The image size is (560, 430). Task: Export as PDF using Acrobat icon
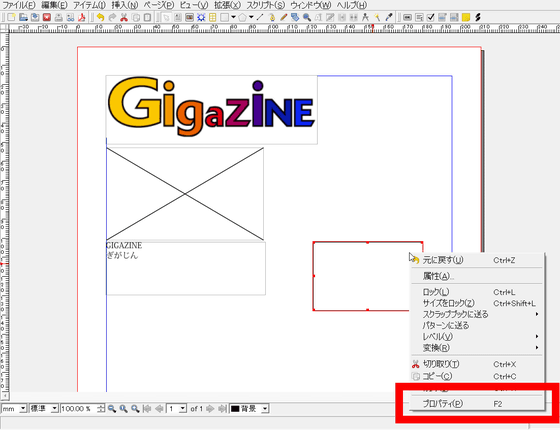(82, 17)
